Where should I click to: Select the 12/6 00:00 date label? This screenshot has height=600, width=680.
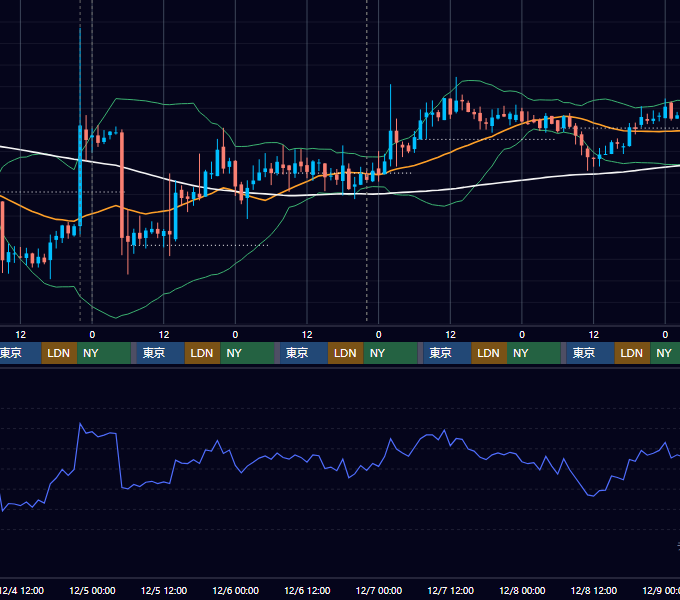tap(235, 590)
